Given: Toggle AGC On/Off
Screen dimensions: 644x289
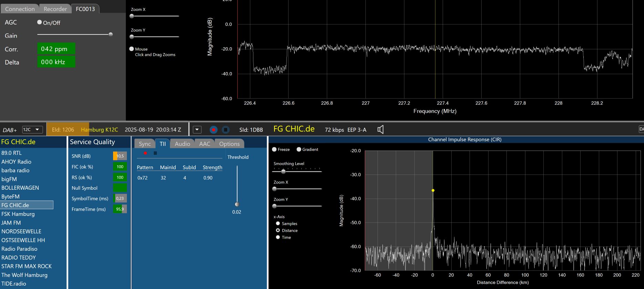Looking at the screenshot, I should coord(40,22).
